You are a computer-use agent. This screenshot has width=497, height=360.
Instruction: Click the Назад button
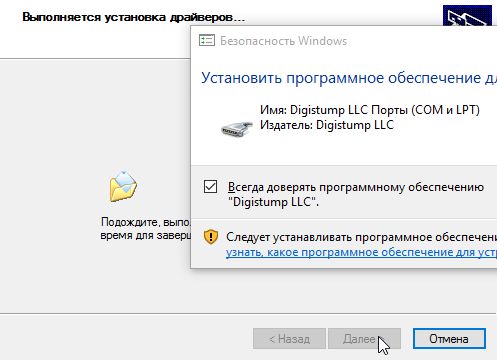289,339
